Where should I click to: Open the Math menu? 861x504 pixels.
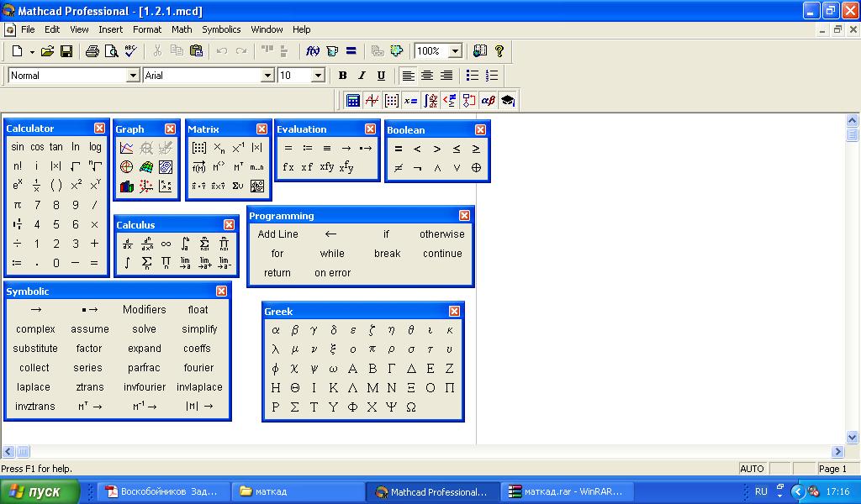tap(182, 29)
